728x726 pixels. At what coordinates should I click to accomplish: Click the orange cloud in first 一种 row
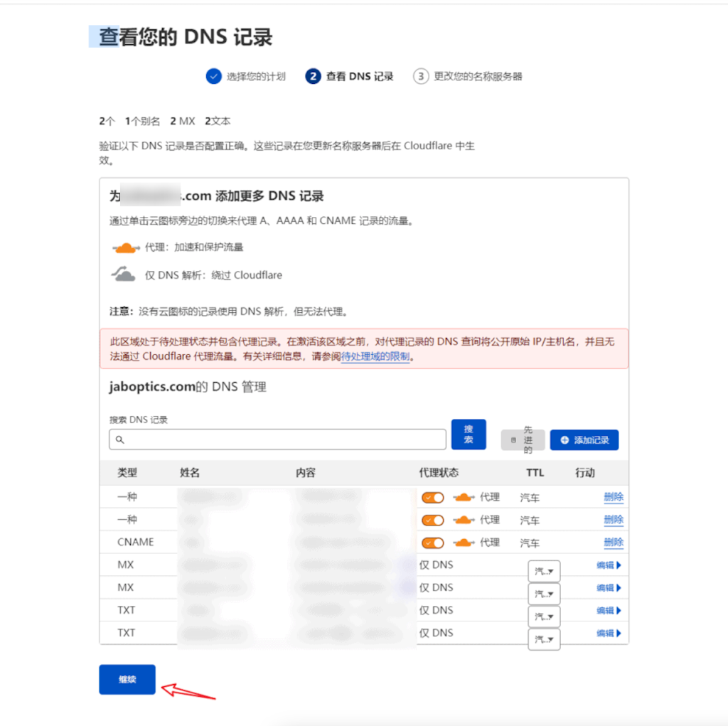464,498
